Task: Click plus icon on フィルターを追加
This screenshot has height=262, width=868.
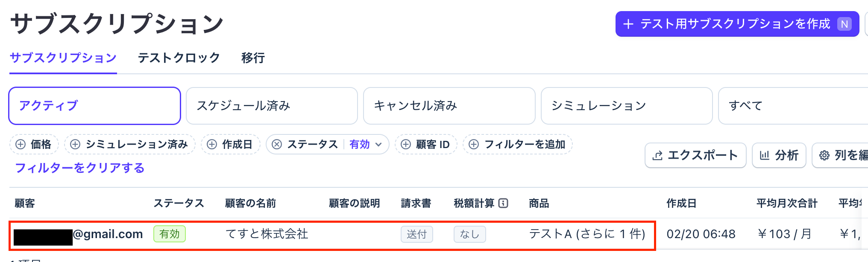Action: 474,144
